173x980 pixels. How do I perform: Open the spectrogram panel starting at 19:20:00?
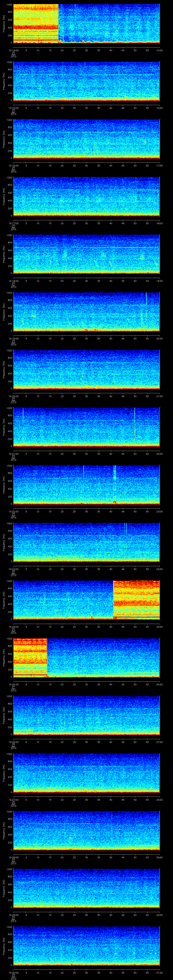click(x=86, y=369)
